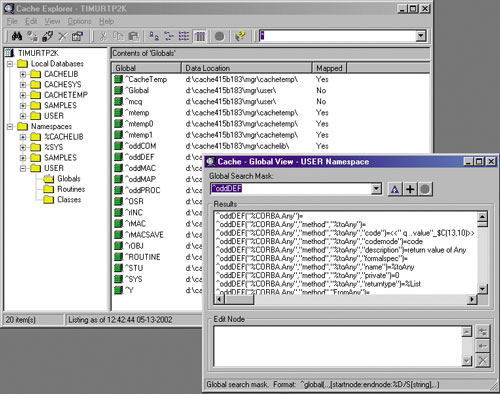Screen dimensions: 500x394
Task: Click the left-arrow Edit Node button
Action: (x=482, y=346)
